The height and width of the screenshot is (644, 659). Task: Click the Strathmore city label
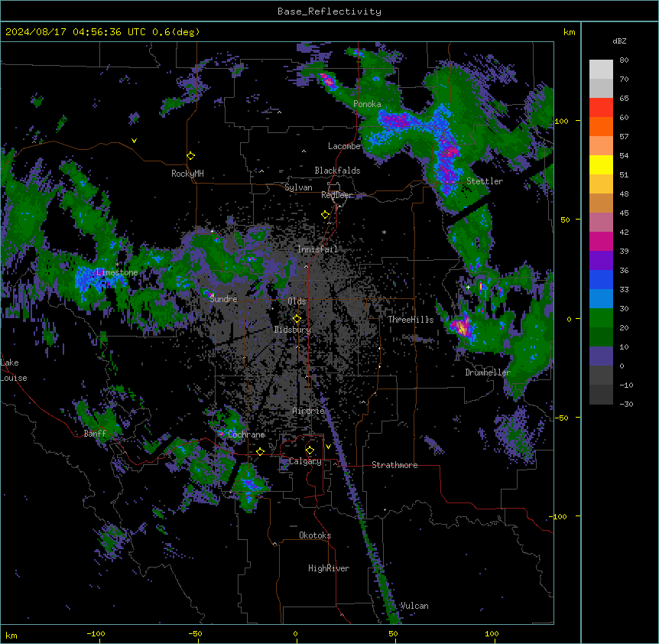tap(394, 465)
